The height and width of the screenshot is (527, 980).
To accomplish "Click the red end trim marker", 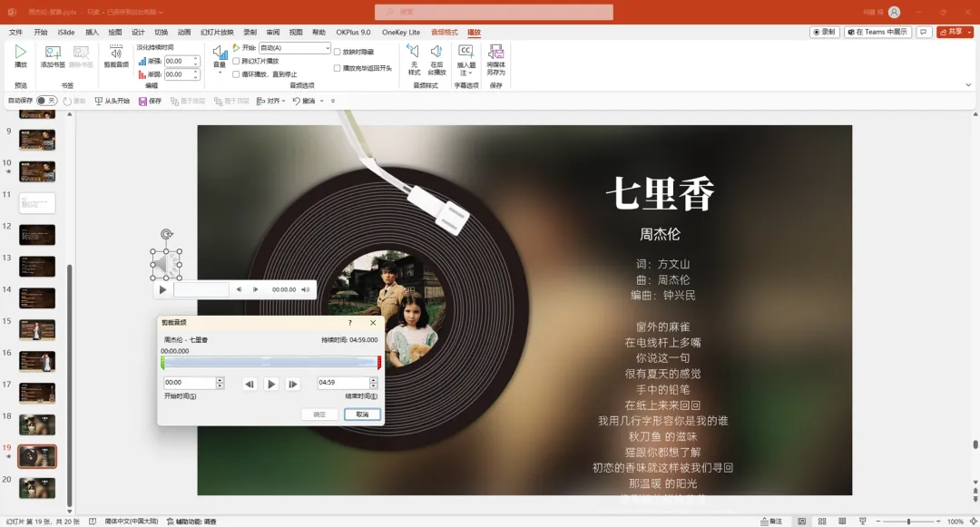I will coord(379,363).
